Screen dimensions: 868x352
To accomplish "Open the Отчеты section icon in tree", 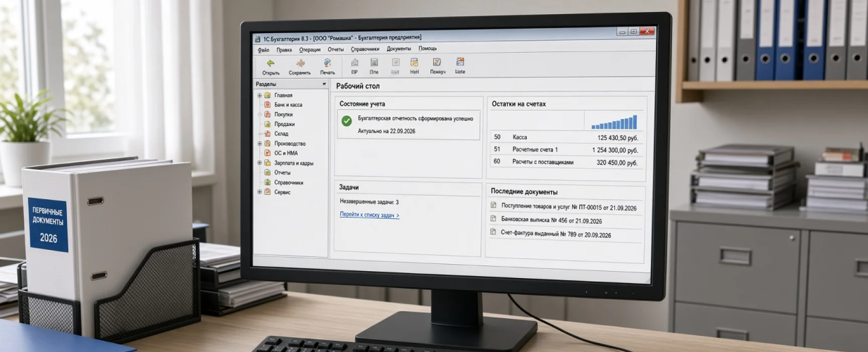I will click(x=268, y=172).
